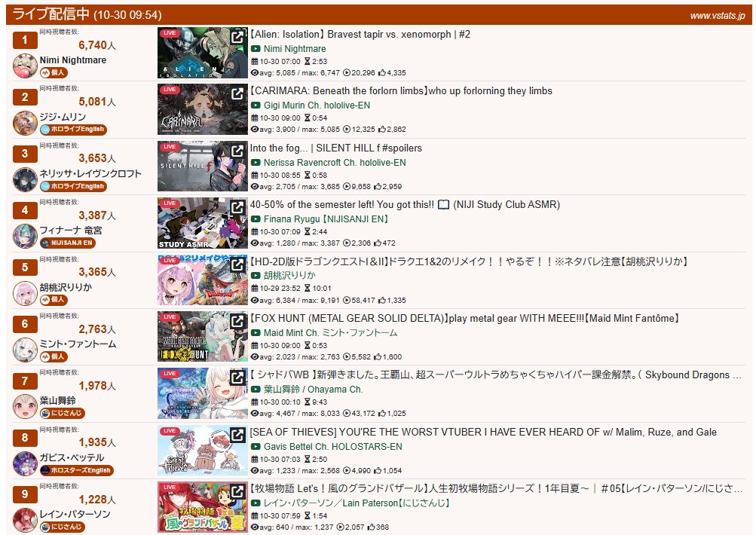Click ジジ・ムリン round avatar
The height and width of the screenshot is (535, 756).
25,123
